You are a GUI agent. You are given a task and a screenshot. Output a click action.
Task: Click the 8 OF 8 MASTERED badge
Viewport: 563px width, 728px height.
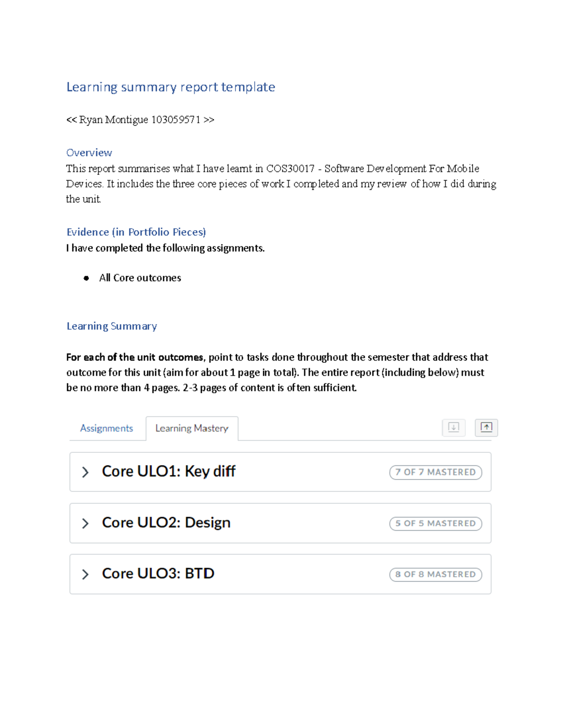435,574
